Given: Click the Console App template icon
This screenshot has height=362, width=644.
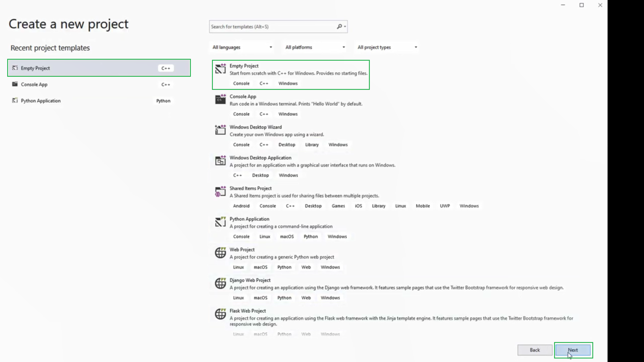Looking at the screenshot, I should pyautogui.click(x=220, y=99).
